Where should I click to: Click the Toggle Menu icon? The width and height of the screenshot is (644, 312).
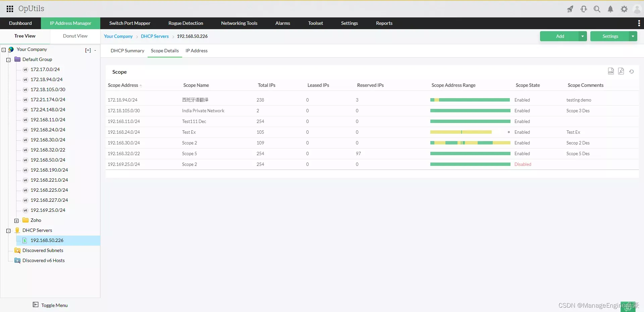(36, 305)
